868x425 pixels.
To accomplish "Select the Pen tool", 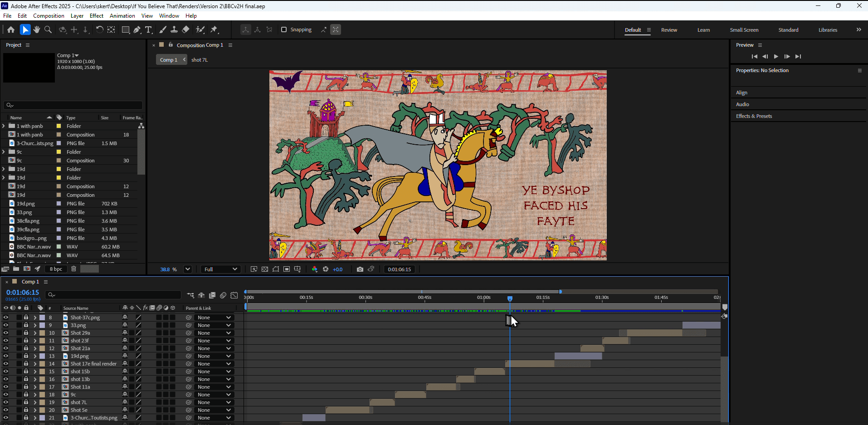I will (x=137, y=29).
